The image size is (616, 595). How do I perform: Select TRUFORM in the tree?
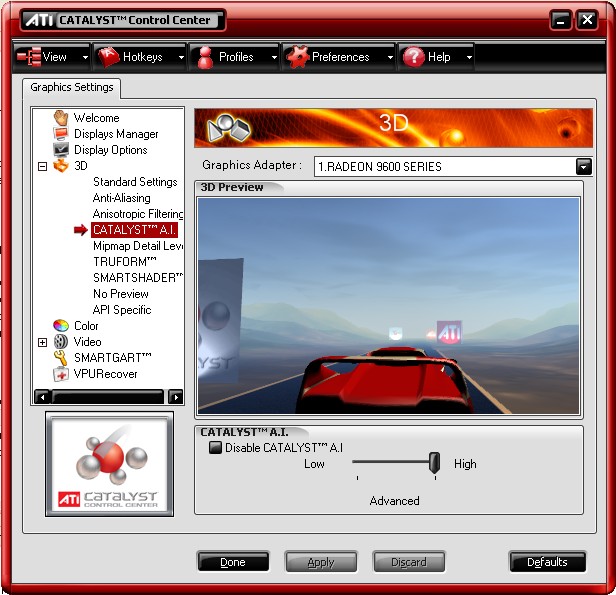[125, 262]
